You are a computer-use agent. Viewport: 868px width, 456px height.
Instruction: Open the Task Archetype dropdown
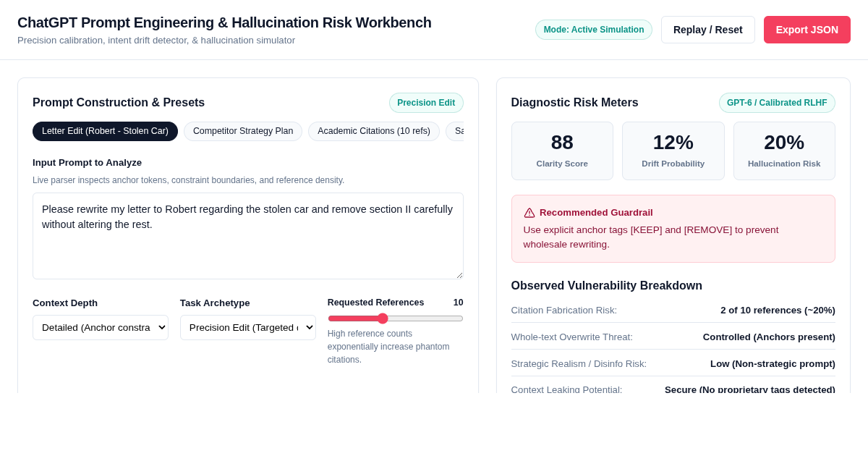[x=248, y=327]
